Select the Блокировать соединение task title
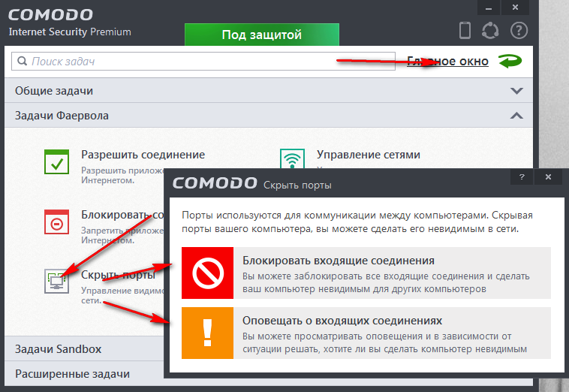This screenshot has height=392, width=569. (122, 215)
